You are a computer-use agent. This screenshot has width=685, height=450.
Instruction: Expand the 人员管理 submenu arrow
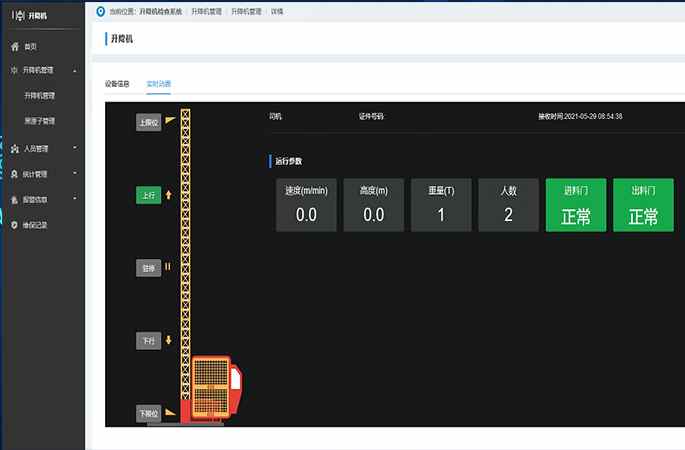pos(75,149)
